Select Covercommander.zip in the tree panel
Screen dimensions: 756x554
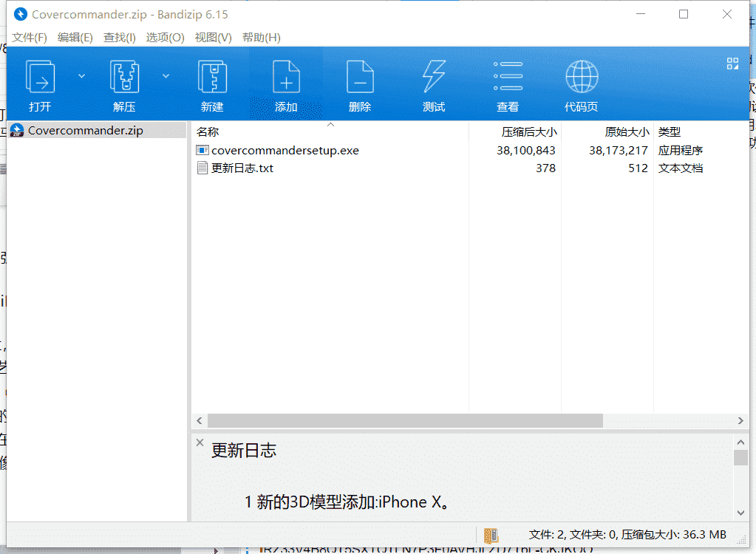click(x=97, y=131)
